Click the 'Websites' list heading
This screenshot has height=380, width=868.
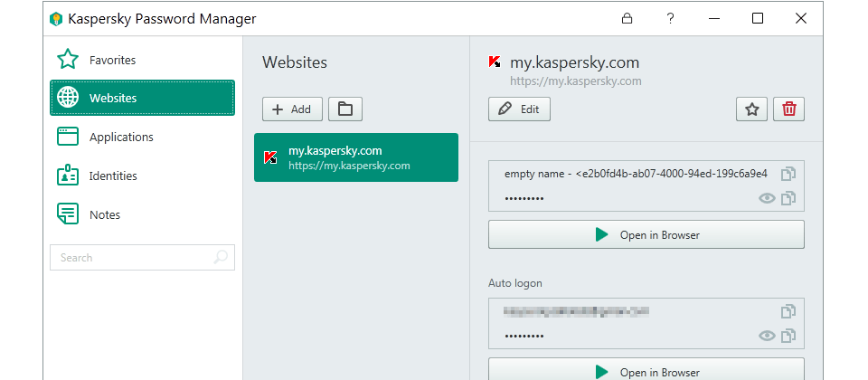tap(295, 62)
